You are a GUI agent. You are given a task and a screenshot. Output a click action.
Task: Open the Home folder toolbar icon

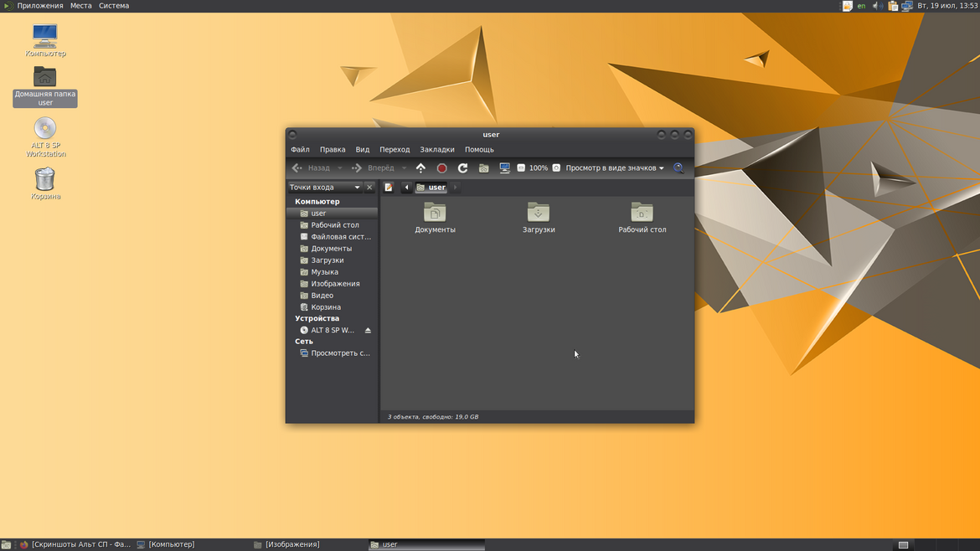(483, 168)
